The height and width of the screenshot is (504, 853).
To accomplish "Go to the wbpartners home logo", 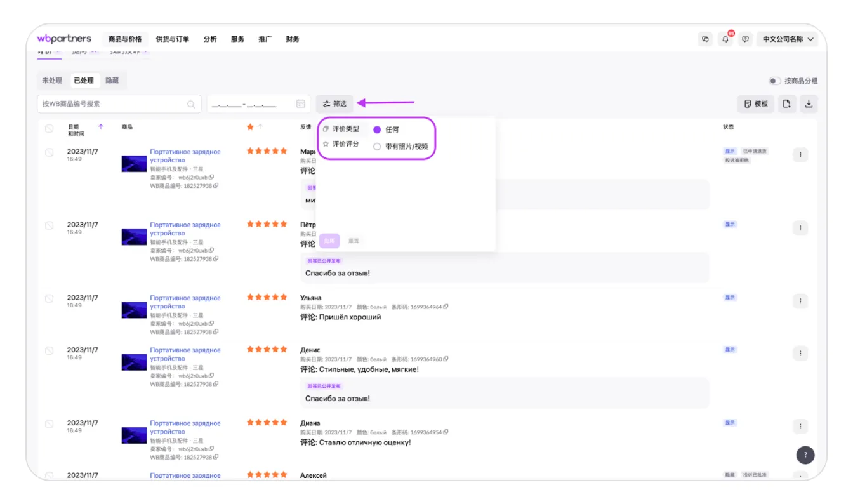I will click(64, 39).
